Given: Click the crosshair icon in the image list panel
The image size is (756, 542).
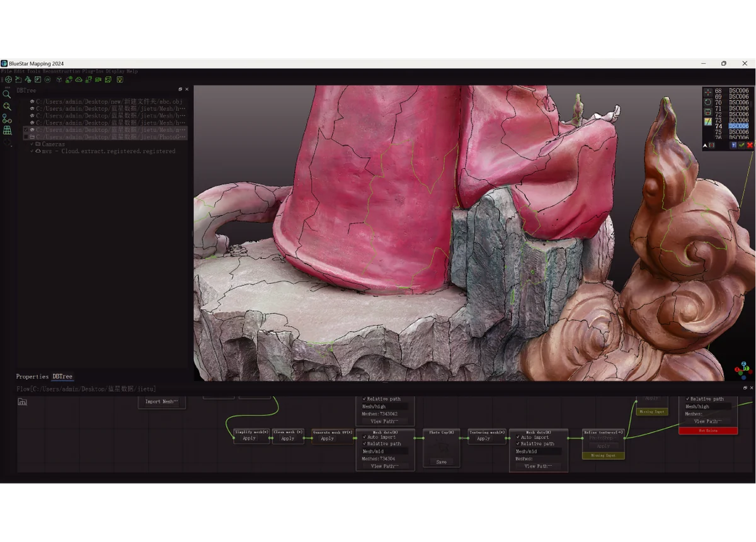Looking at the screenshot, I should (708, 93).
